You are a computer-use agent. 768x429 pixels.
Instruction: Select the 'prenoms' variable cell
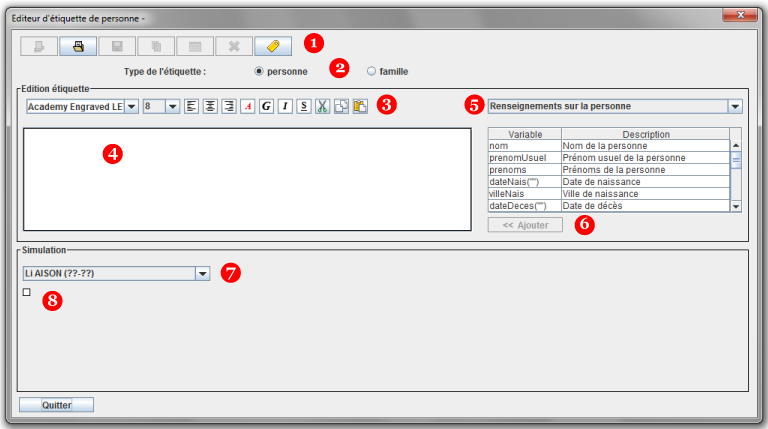tap(525, 170)
